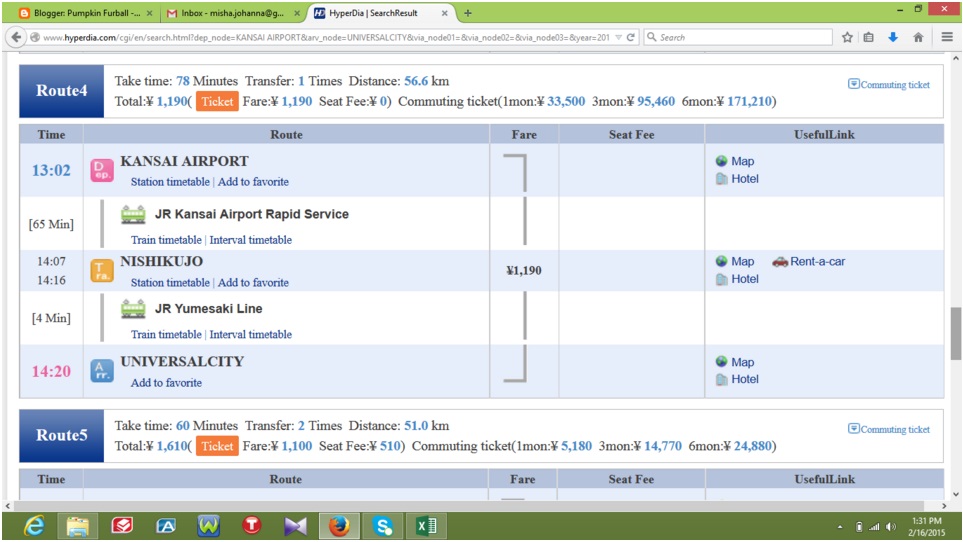The height and width of the screenshot is (542, 963).
Task: Click the vertical scrollbar thumb
Action: 955,332
